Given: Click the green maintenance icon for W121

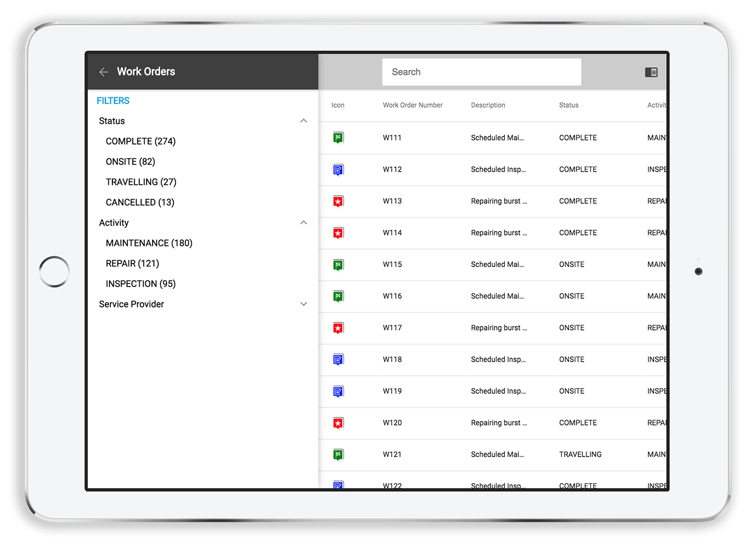Looking at the screenshot, I should click(x=338, y=455).
